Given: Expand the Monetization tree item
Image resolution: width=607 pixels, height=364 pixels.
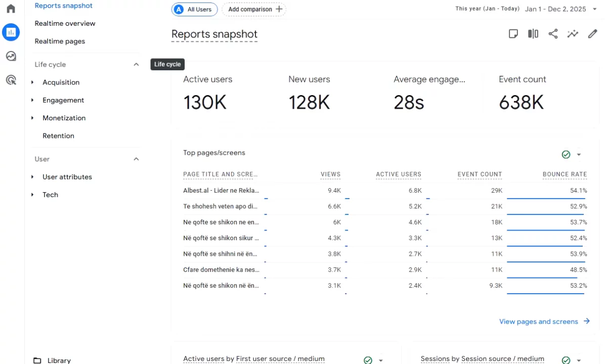Looking at the screenshot, I should [32, 118].
